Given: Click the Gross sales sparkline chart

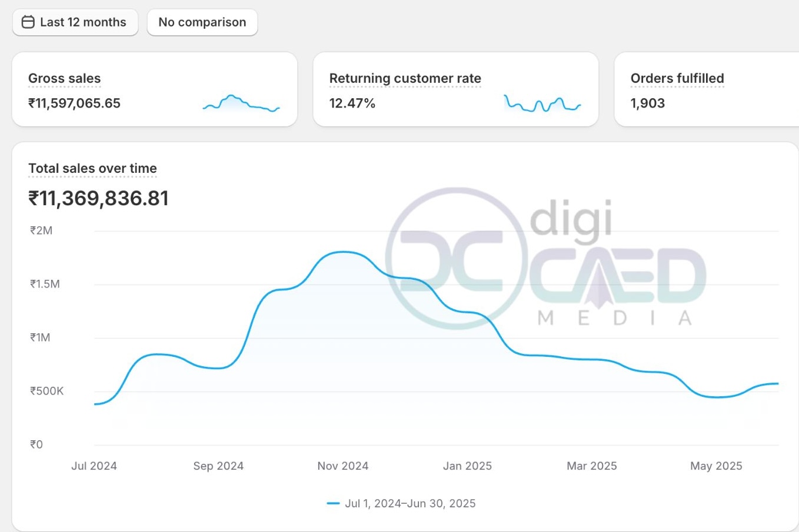Looking at the screenshot, I should [241, 103].
